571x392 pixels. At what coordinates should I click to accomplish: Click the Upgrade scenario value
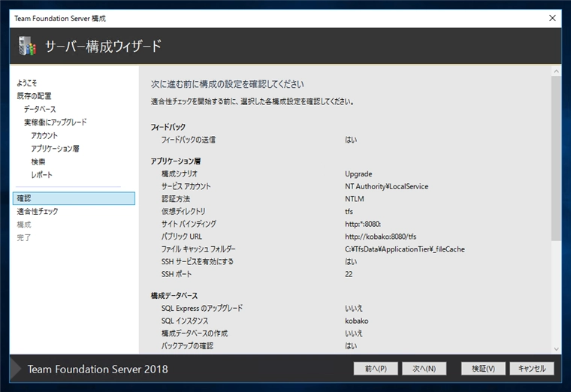358,174
